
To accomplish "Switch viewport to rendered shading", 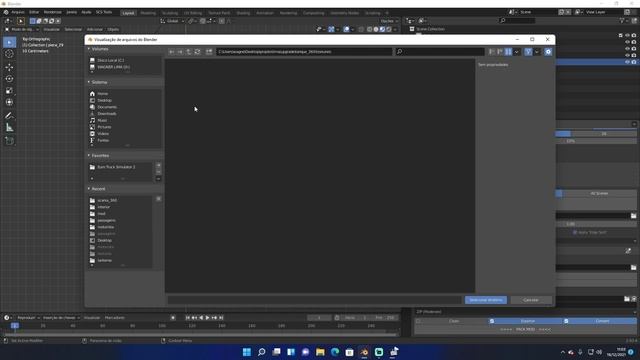I will point(389,29).
